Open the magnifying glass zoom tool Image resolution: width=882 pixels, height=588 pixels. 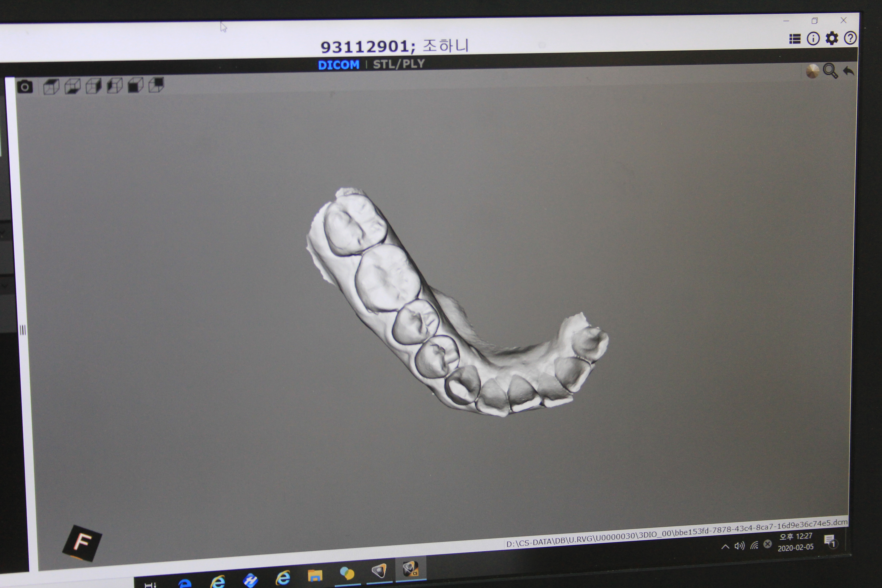coord(830,70)
